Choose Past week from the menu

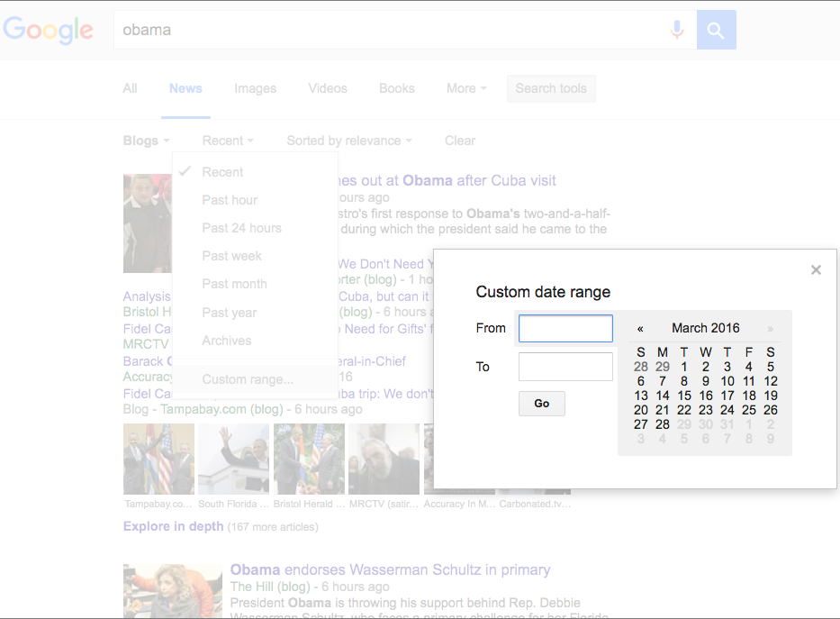[x=256, y=256]
